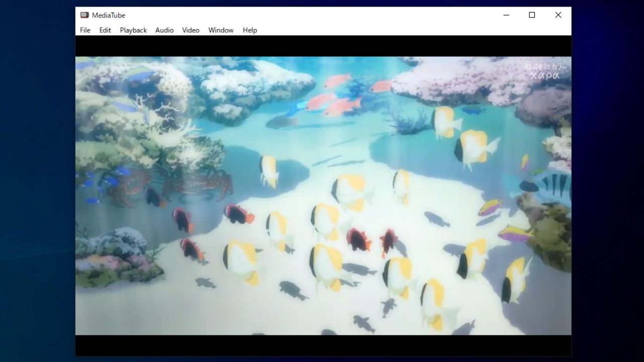Click the video playback area
644x362 pixels.
point(324,196)
